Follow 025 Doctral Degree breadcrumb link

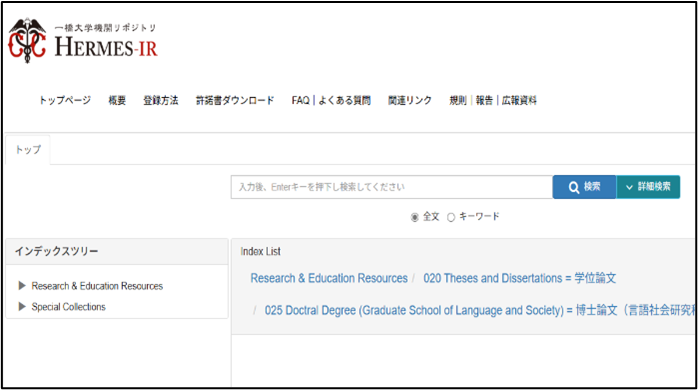(x=479, y=310)
